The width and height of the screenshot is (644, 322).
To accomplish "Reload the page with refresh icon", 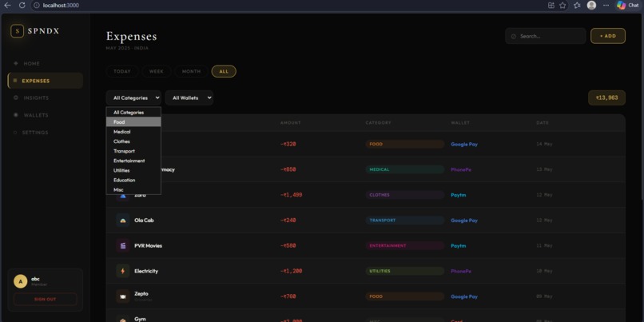I will point(22,6).
